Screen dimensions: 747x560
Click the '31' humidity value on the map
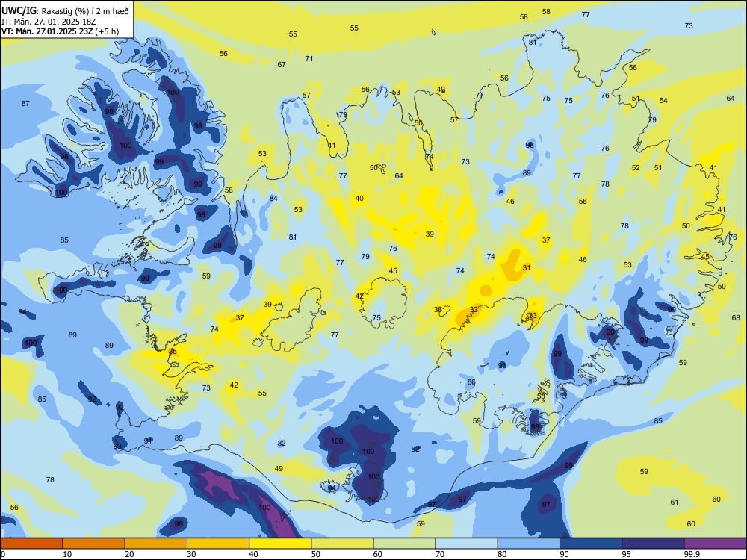(527, 267)
